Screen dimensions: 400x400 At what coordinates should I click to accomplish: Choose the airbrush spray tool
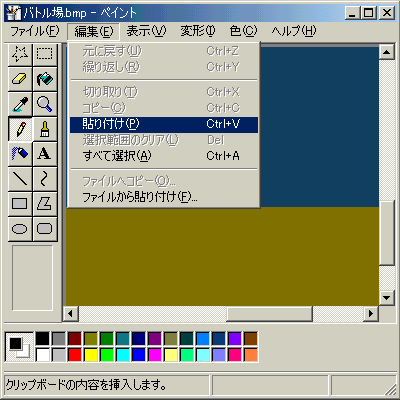(20, 154)
